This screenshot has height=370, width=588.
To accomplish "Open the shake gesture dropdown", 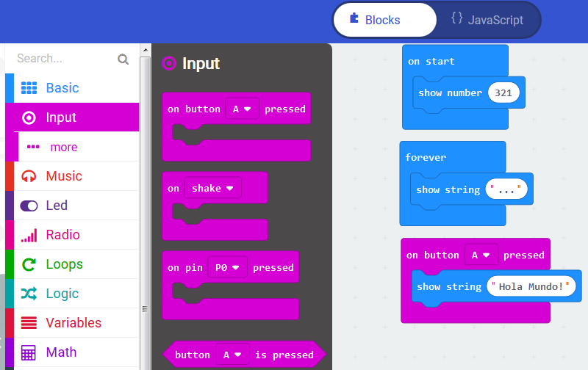I will pyautogui.click(x=212, y=189).
